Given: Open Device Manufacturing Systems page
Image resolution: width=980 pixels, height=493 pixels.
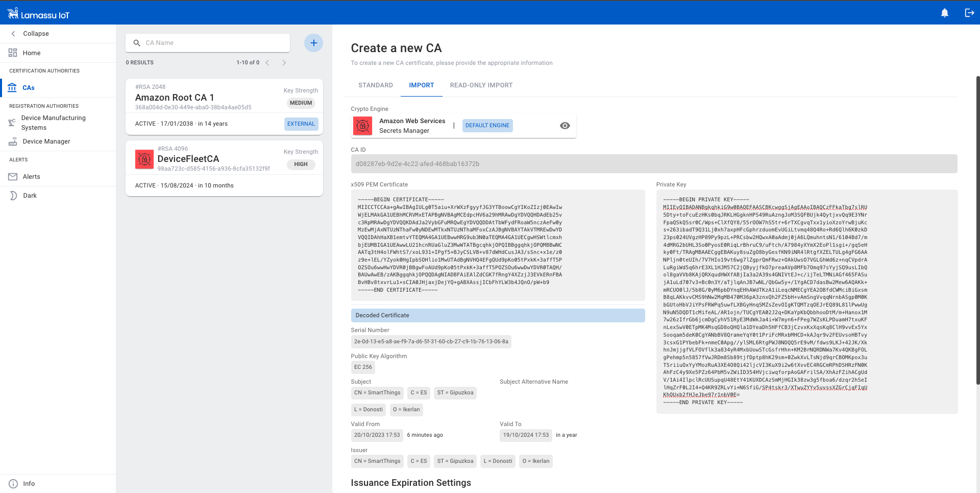Looking at the screenshot, I should (x=53, y=123).
